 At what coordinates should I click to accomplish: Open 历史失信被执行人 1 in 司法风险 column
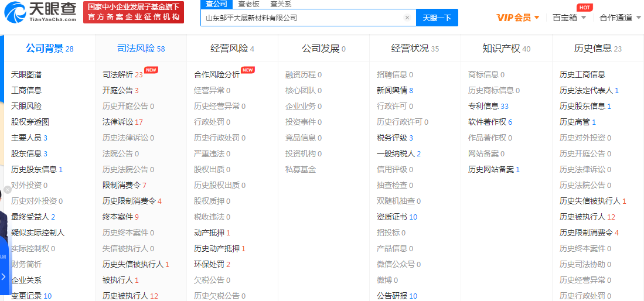(x=135, y=265)
